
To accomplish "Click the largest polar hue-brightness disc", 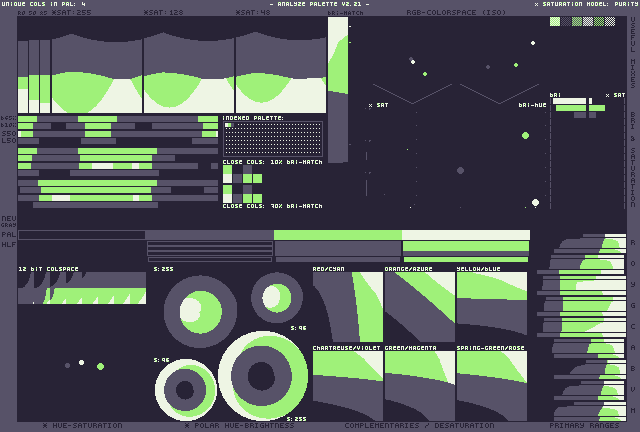I will pyautogui.click(x=263, y=376).
